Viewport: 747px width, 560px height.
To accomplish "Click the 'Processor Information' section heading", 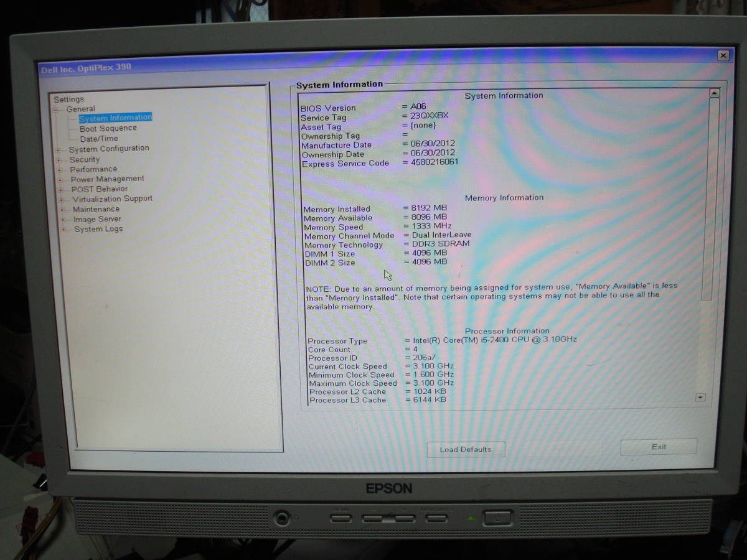I will (x=507, y=331).
